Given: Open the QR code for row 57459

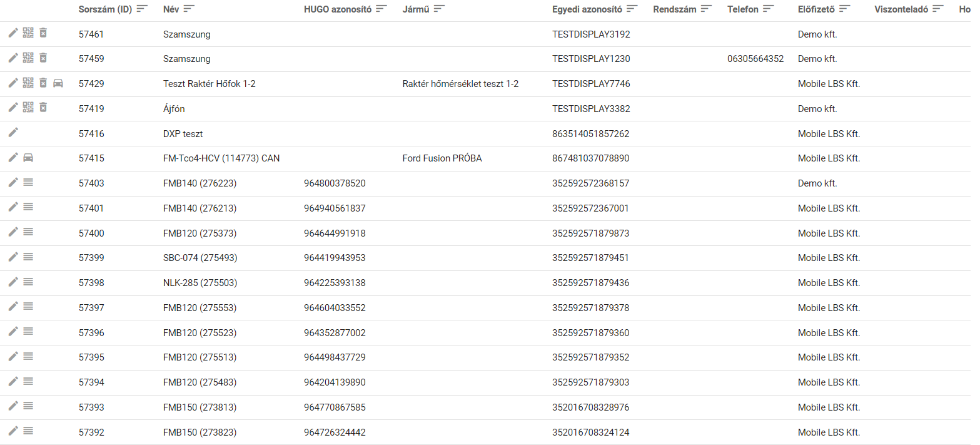Looking at the screenshot, I should (x=28, y=58).
